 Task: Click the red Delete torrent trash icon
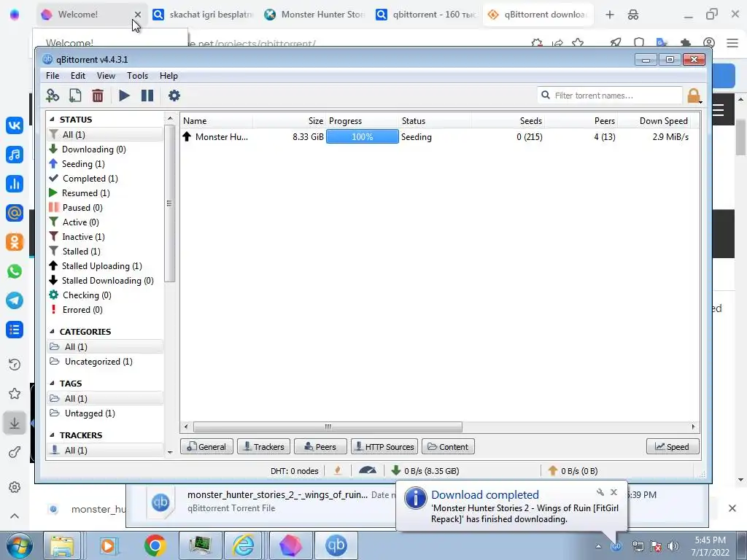tap(98, 96)
